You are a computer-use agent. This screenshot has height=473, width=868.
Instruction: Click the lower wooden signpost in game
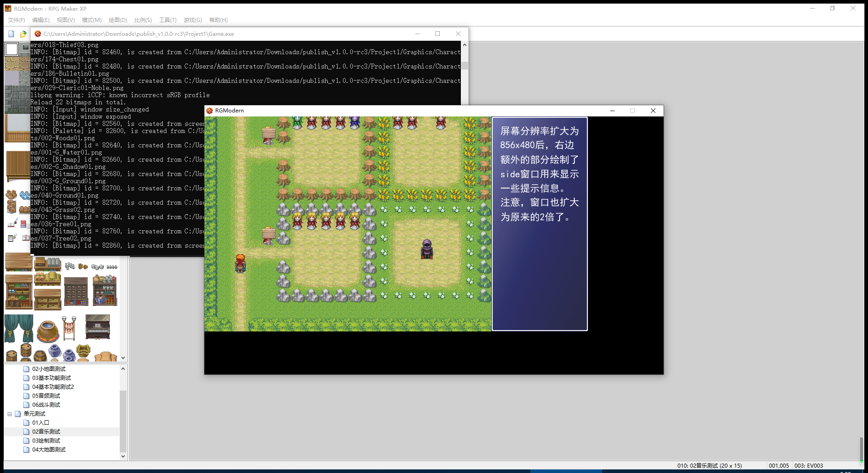pyautogui.click(x=269, y=236)
